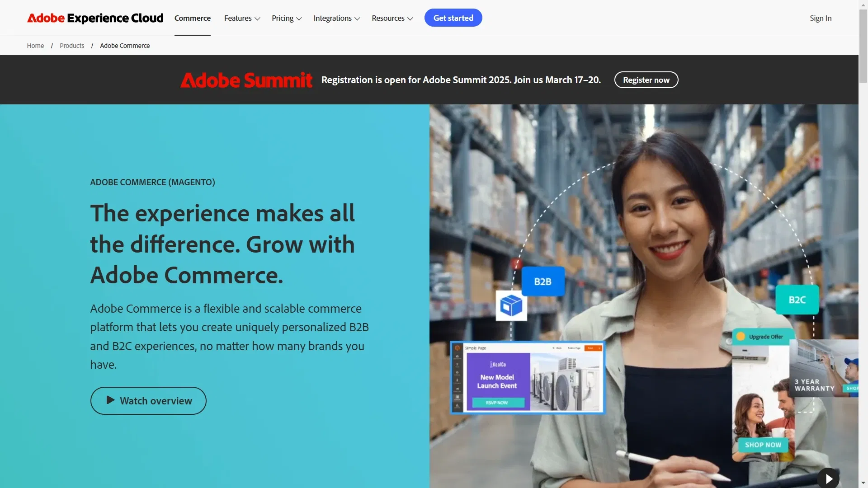Click RSVP NOW on launch event thumbnail

click(497, 402)
